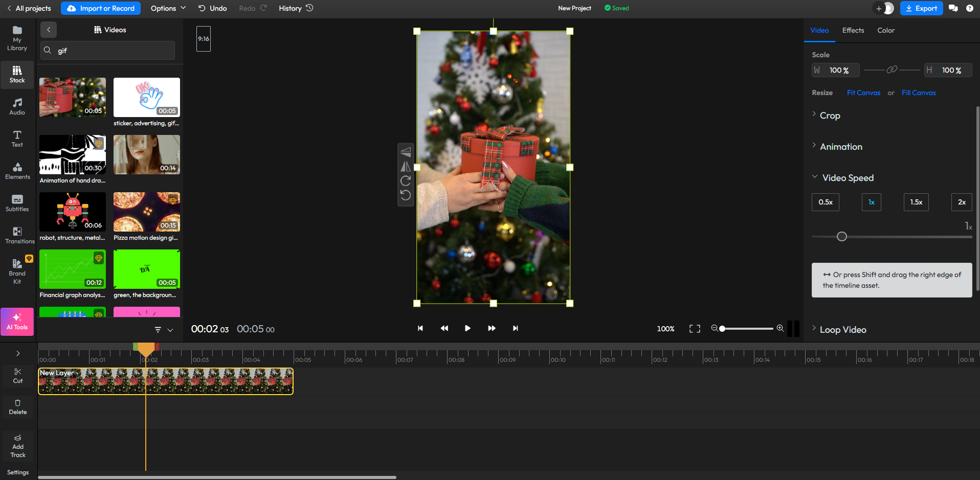Export the project
This screenshot has width=980, height=480.
[x=921, y=8]
